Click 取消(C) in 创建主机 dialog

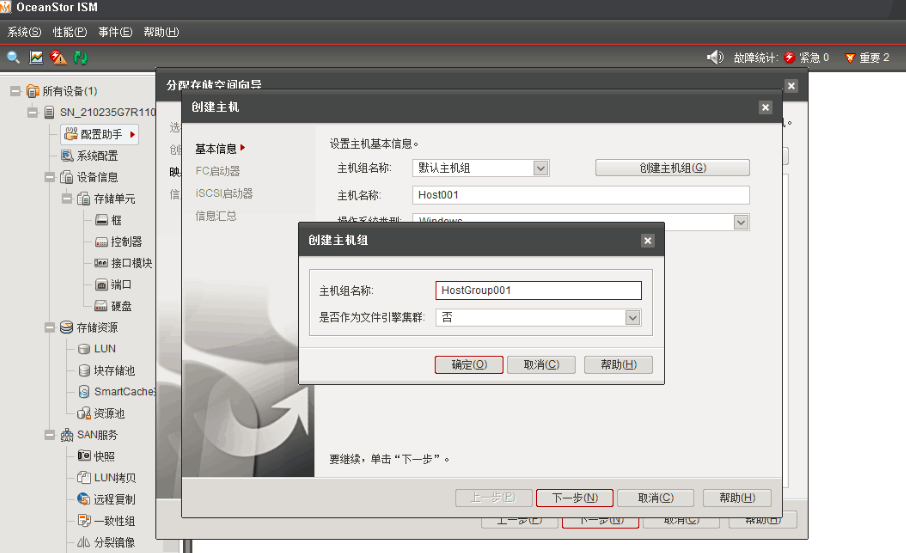tap(656, 498)
